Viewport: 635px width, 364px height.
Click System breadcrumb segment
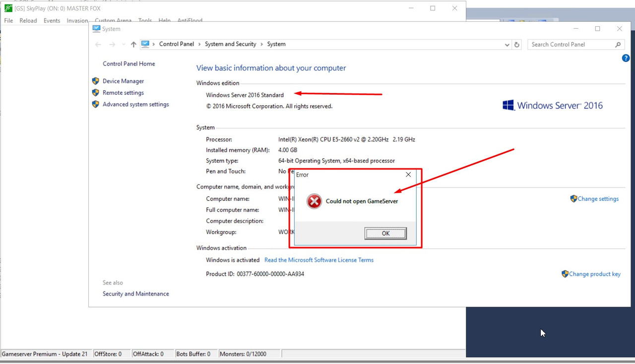point(276,44)
